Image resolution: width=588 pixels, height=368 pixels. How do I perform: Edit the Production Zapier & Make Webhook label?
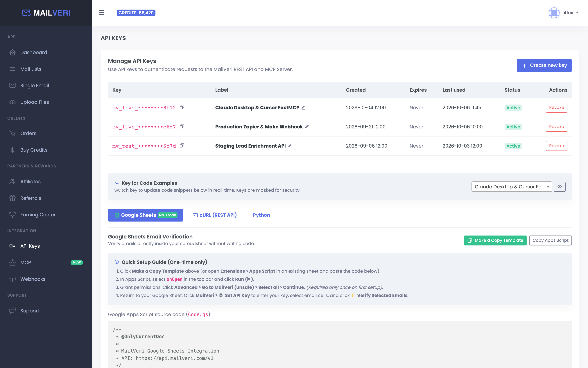tap(307, 127)
